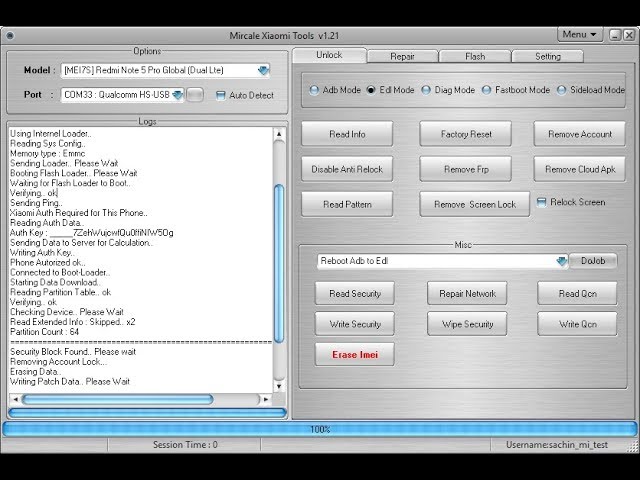Minimize the Mircale Xiaomi Tools window
The height and width of the screenshot is (480, 640).
click(615, 35)
